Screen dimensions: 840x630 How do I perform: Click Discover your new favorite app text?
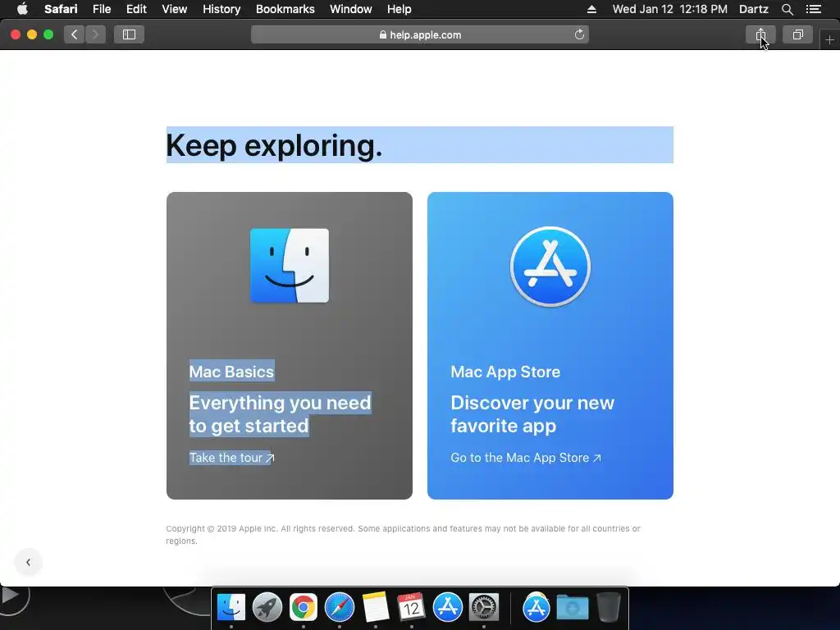[x=532, y=414]
